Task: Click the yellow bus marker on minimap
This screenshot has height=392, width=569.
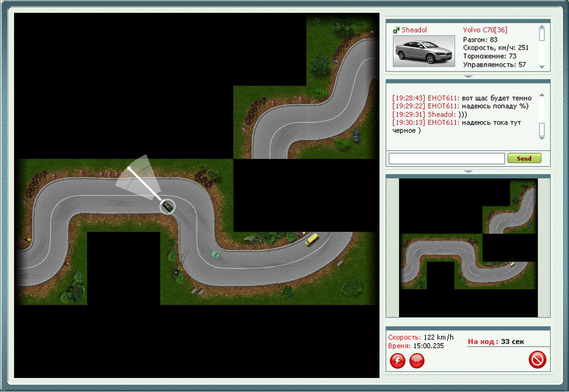Action: [512, 264]
